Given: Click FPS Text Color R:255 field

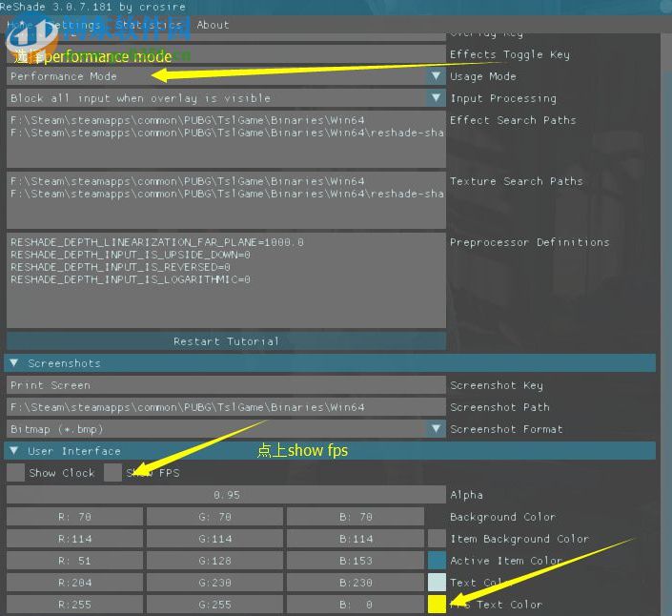Looking at the screenshot, I should (x=74, y=604).
